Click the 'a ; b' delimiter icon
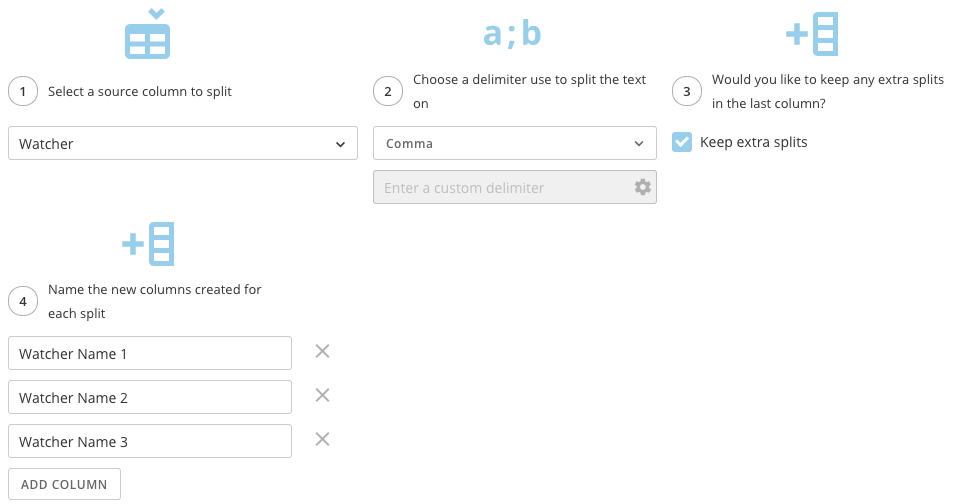The width and height of the screenshot is (955, 504). (512, 33)
